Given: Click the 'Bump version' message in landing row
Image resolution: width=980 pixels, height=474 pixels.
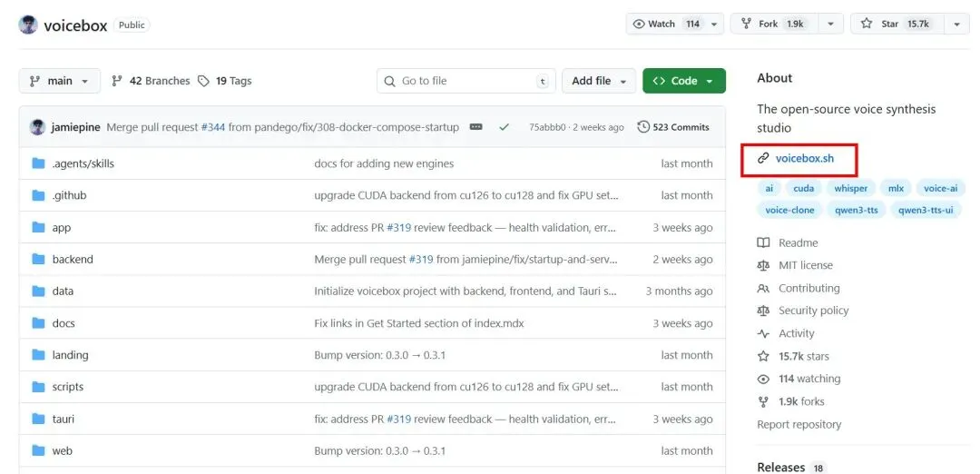Looking at the screenshot, I should pyautogui.click(x=379, y=355).
